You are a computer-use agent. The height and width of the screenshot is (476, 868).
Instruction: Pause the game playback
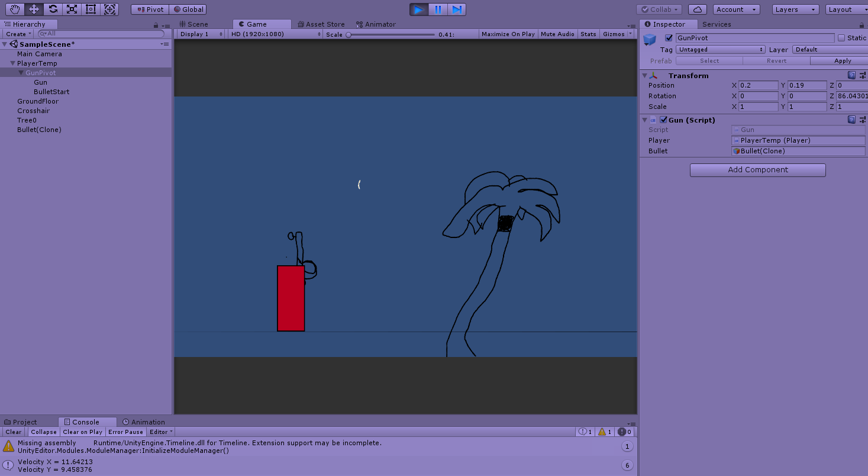pos(438,9)
